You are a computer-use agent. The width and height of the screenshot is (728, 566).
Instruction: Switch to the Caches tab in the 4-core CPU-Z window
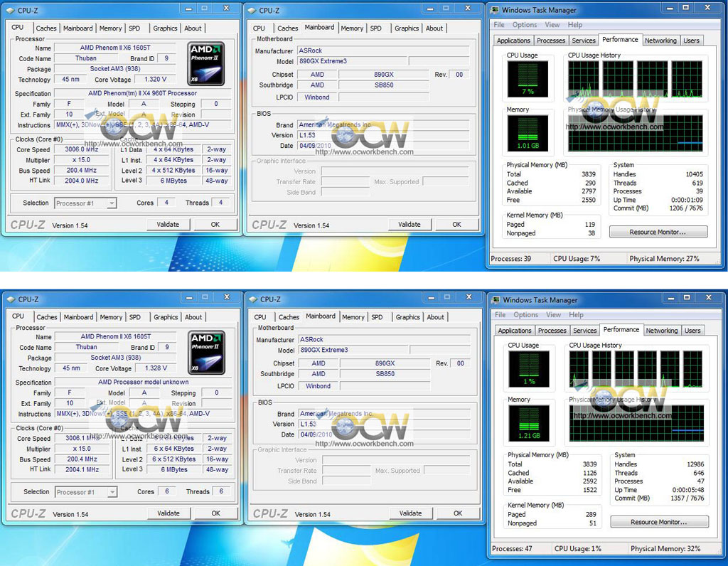(46, 28)
